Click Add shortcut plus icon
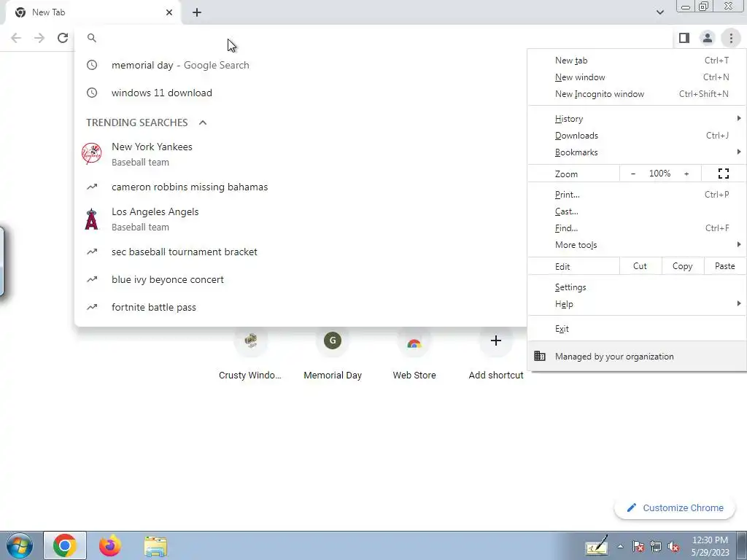 pyautogui.click(x=495, y=341)
